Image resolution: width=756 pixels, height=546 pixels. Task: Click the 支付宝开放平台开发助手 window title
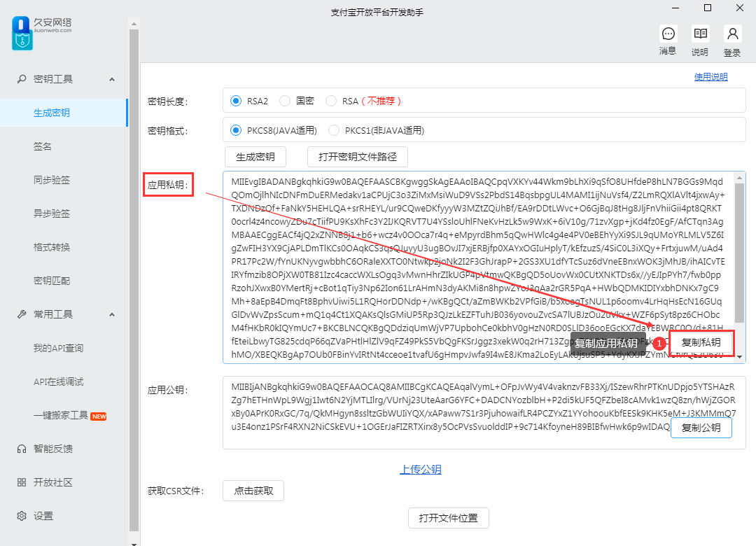377,13
